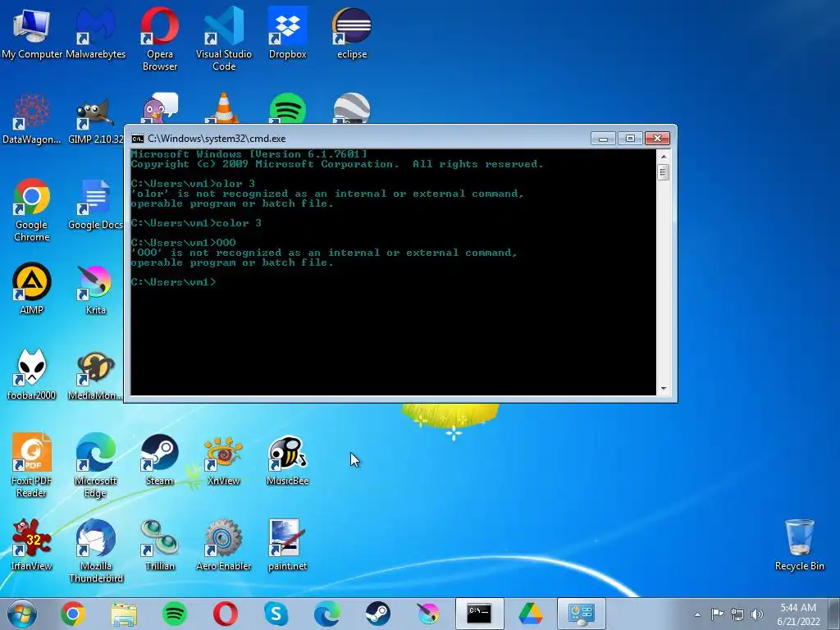Open DataWagon desktop shortcut
The width and height of the screenshot is (840, 630).
[32, 119]
